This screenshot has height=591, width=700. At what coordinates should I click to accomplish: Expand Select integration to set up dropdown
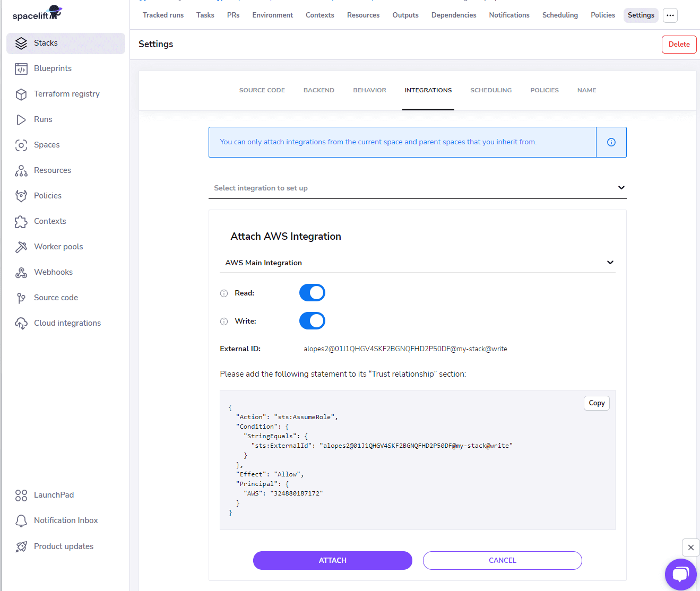[x=418, y=188]
